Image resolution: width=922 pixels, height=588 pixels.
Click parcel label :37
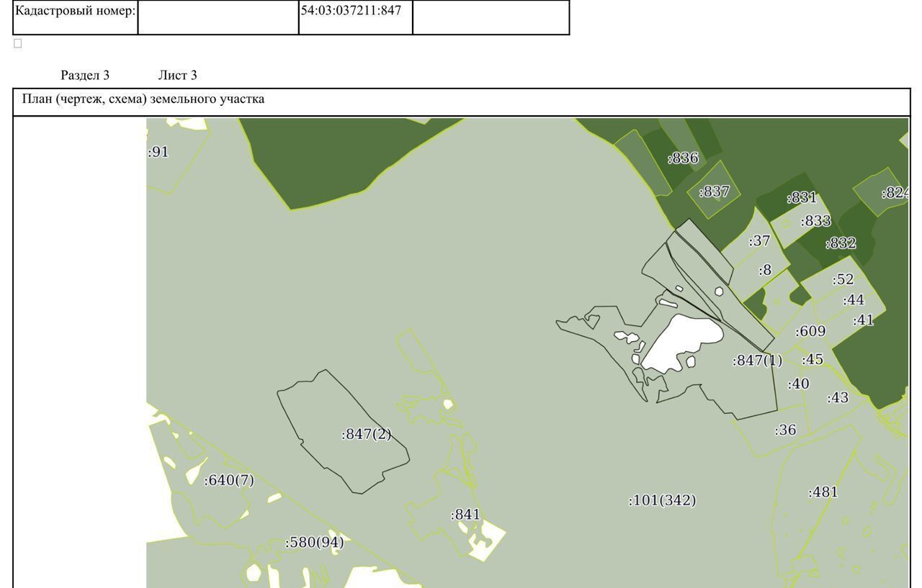(759, 241)
